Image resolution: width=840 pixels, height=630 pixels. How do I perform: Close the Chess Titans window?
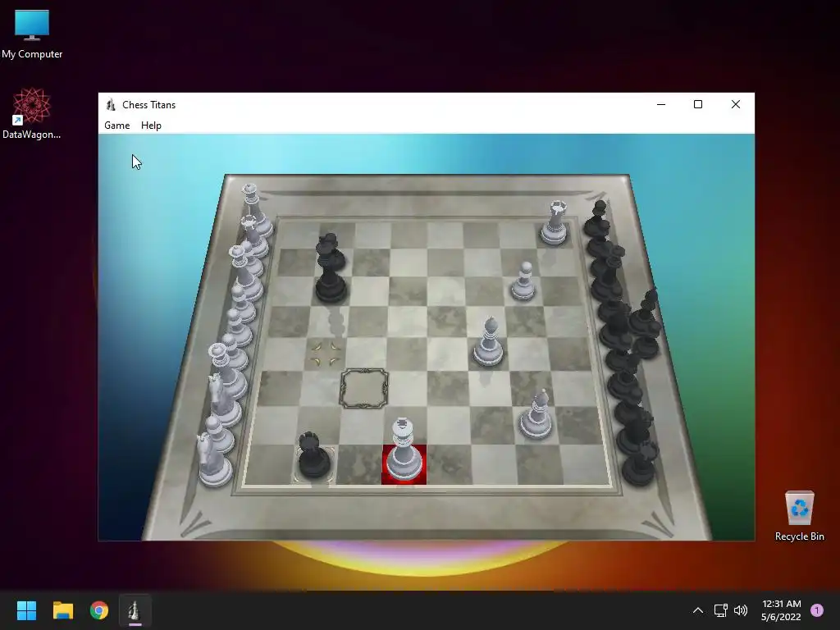coord(736,104)
